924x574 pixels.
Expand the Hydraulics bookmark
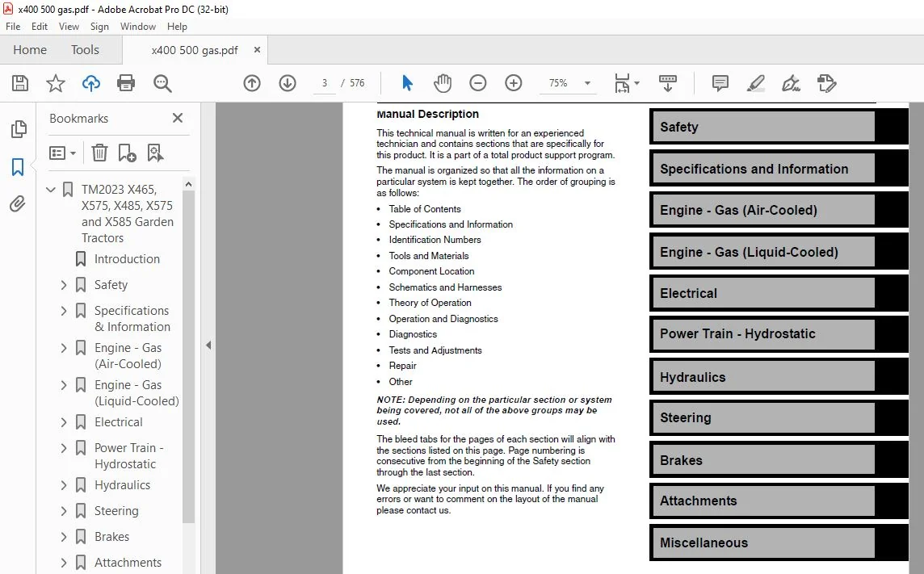click(x=64, y=485)
